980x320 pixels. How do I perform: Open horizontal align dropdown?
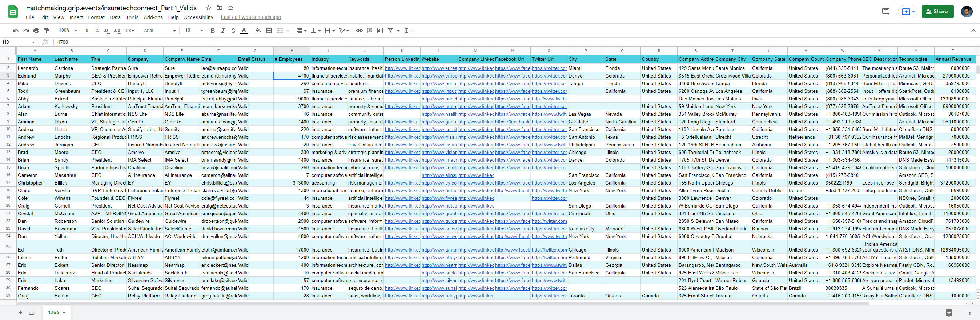tap(301, 31)
